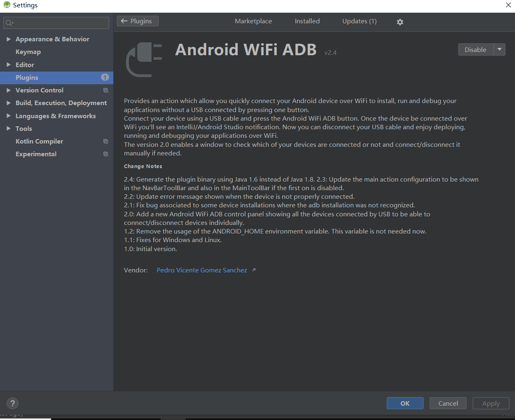Click the external link arrow after vendor name
515x420 pixels.
(x=254, y=270)
